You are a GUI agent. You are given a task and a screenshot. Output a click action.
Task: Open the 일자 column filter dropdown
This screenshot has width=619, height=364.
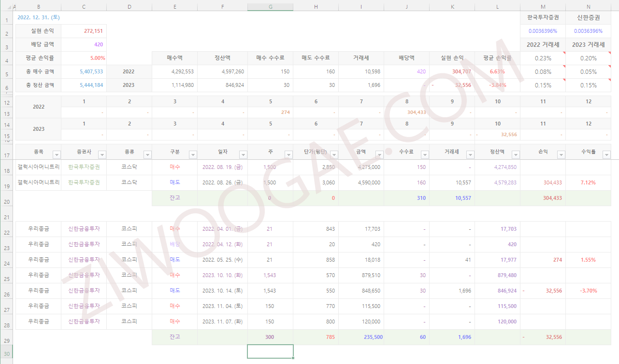pos(243,155)
